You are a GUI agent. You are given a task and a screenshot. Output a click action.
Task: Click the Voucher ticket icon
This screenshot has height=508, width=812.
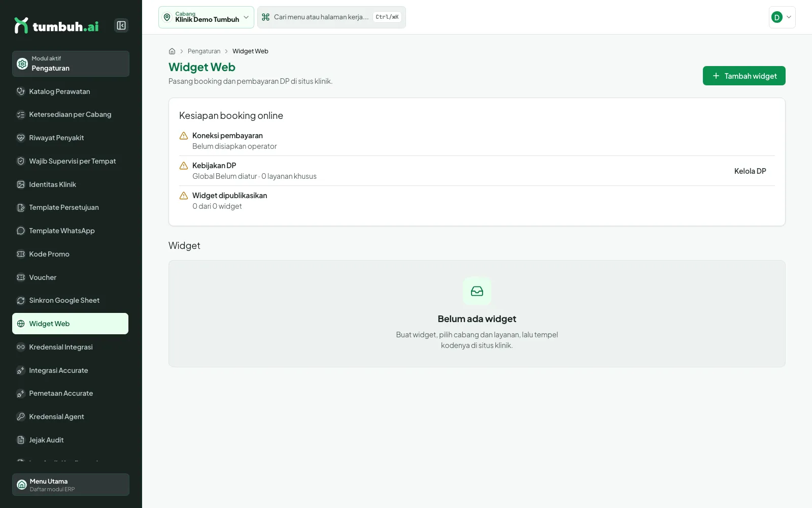point(21,277)
